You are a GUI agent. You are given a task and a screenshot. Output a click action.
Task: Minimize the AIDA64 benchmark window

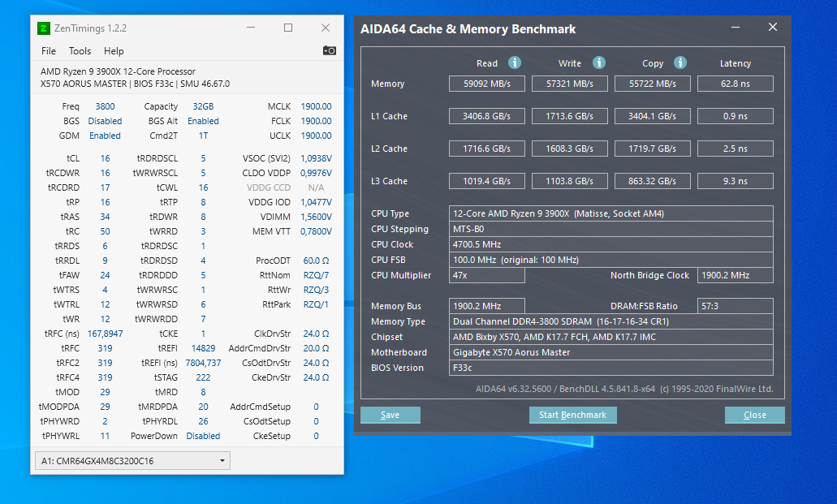(736, 28)
